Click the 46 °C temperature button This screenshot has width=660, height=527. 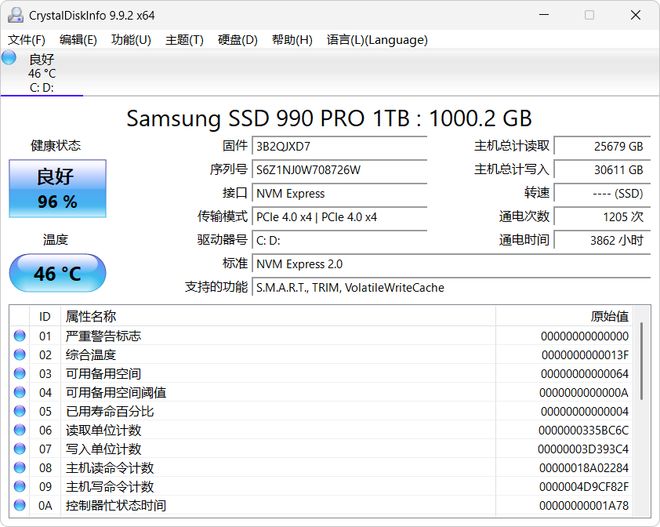click(x=58, y=273)
